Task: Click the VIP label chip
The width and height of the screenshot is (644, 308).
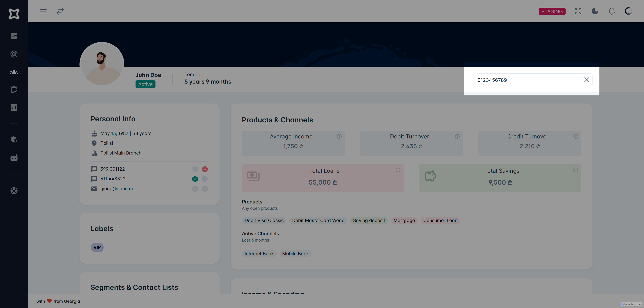Action: point(97,247)
